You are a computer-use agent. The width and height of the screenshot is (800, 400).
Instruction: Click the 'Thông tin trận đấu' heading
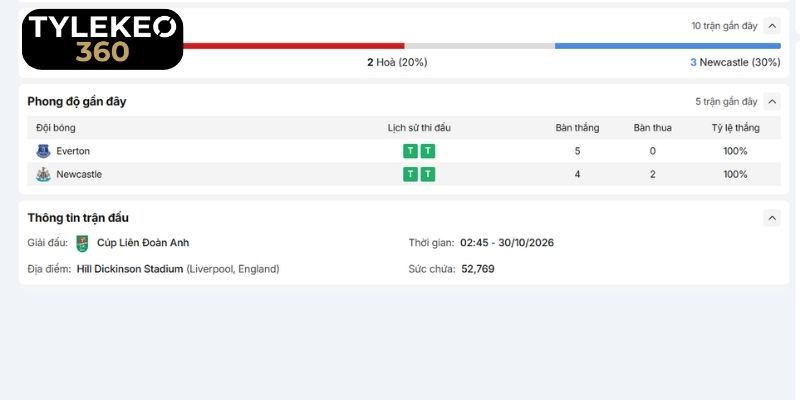click(x=78, y=218)
